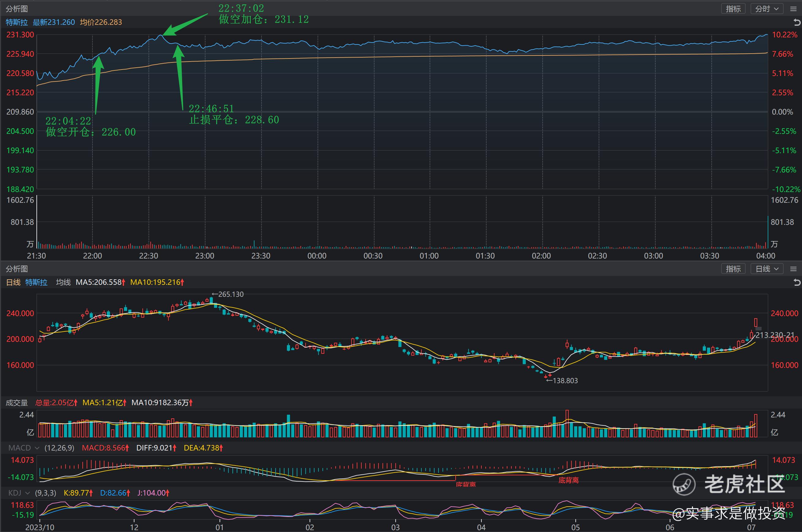The width and height of the screenshot is (802, 532).
Task: Click the red 底背离 divergence label near 05
Action: tap(569, 480)
